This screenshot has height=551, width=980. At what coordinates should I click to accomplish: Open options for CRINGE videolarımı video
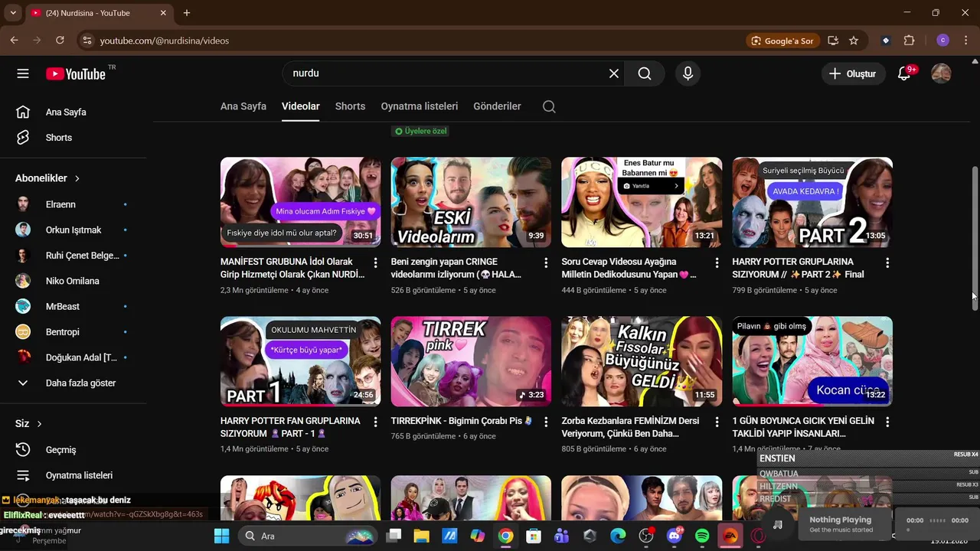546,262
